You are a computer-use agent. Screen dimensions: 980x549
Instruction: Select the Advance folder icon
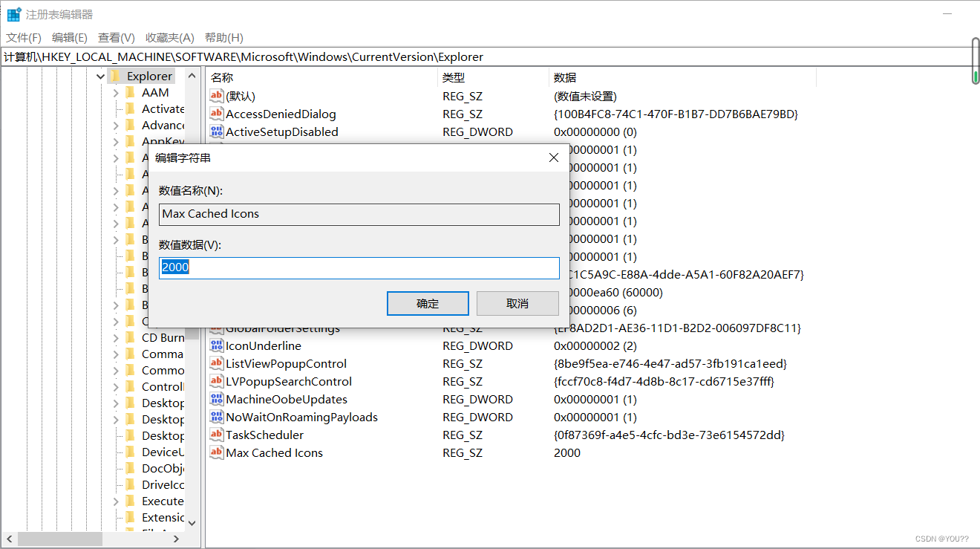tap(130, 125)
